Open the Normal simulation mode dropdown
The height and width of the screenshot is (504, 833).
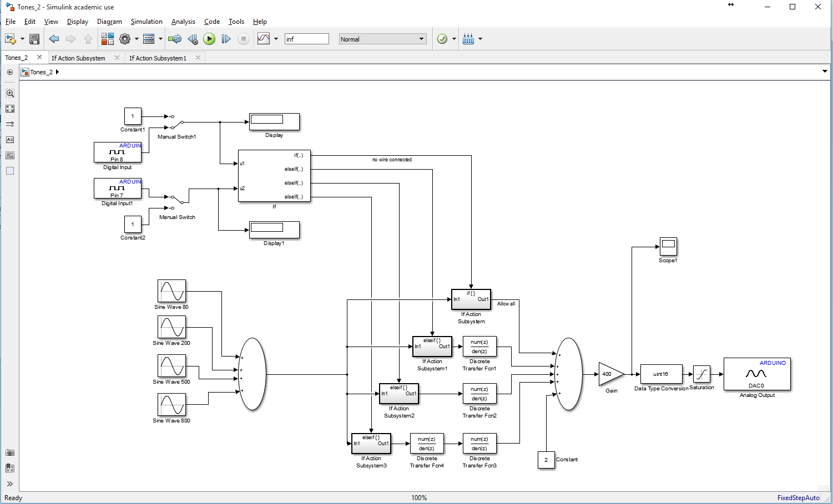[421, 39]
